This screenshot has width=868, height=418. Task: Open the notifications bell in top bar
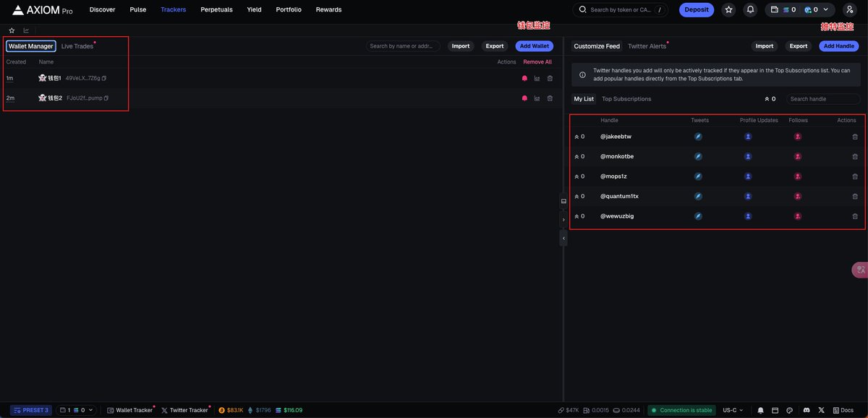751,9
